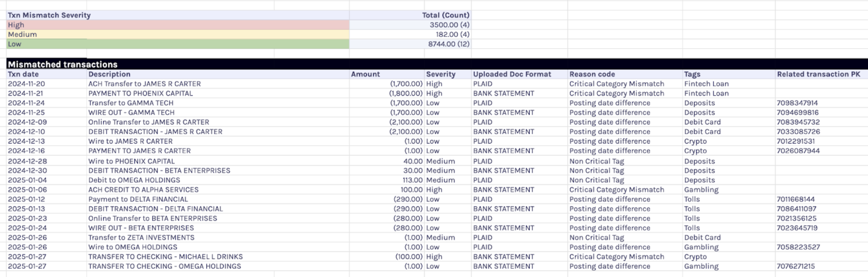
Task: Select related transaction PK '7033085726'
Action: tap(821, 131)
